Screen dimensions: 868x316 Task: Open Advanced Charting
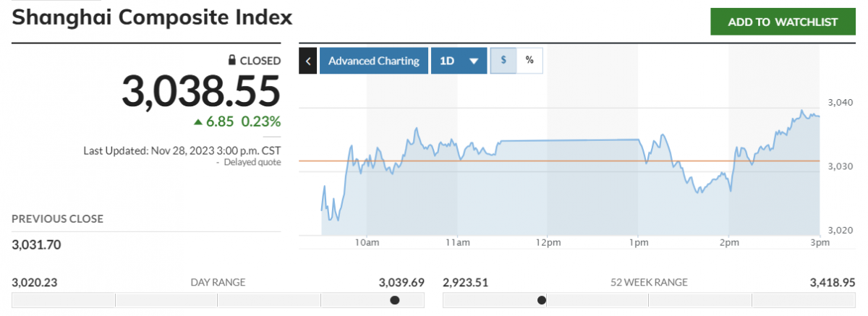(x=373, y=61)
